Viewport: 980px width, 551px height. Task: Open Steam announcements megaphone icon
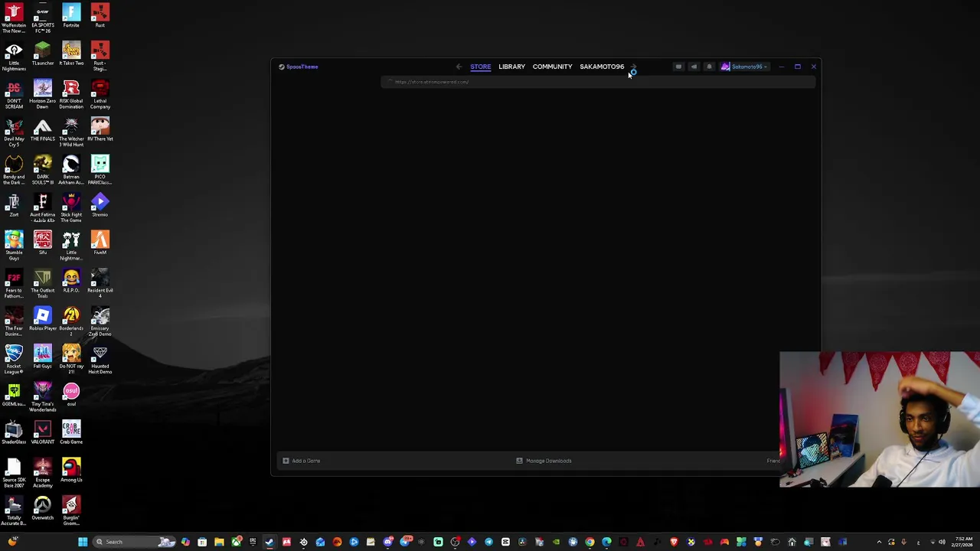coord(694,67)
